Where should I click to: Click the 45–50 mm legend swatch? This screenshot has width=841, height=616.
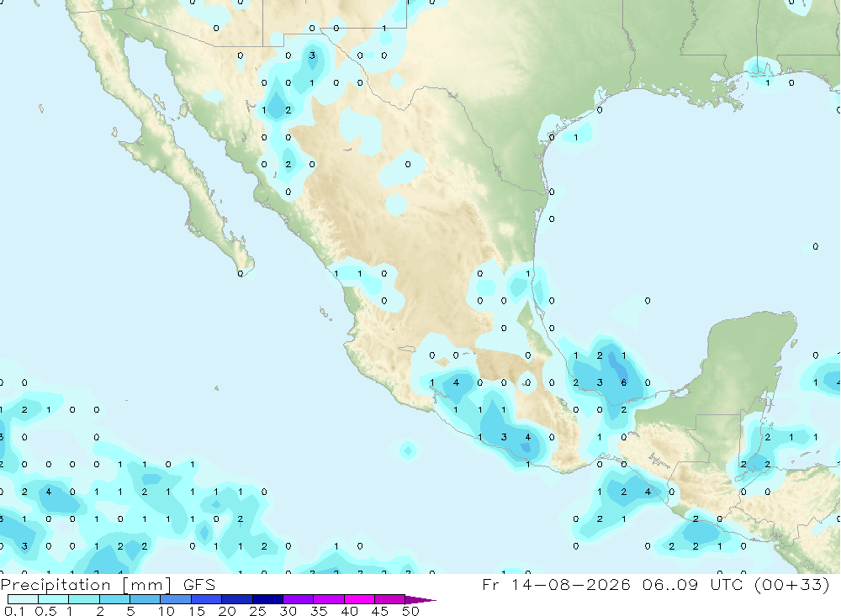point(390,599)
